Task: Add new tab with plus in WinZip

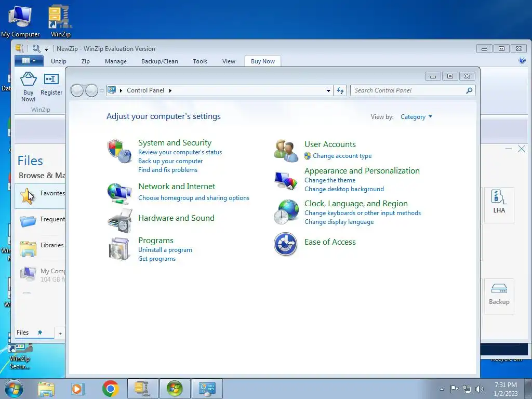Action: (60, 334)
